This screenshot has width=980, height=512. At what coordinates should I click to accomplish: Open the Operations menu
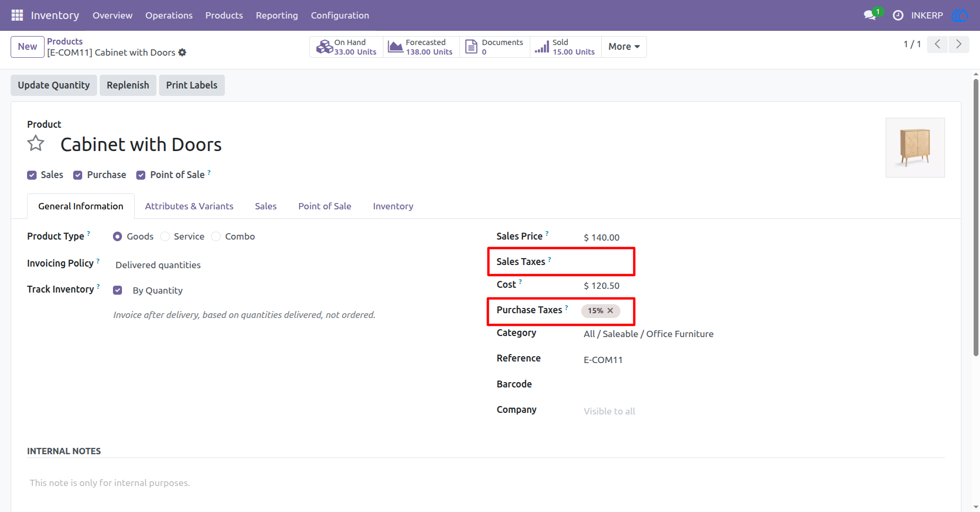[x=169, y=15]
